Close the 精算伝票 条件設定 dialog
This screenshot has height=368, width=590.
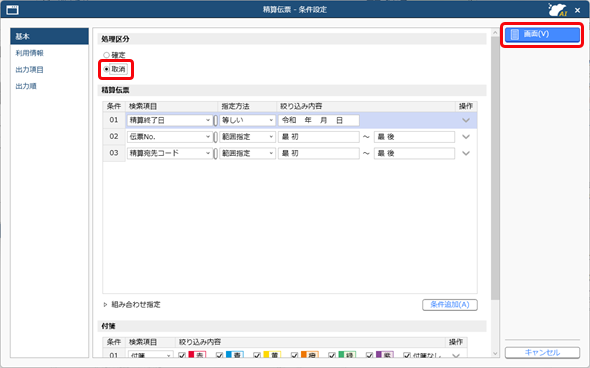[x=578, y=10]
